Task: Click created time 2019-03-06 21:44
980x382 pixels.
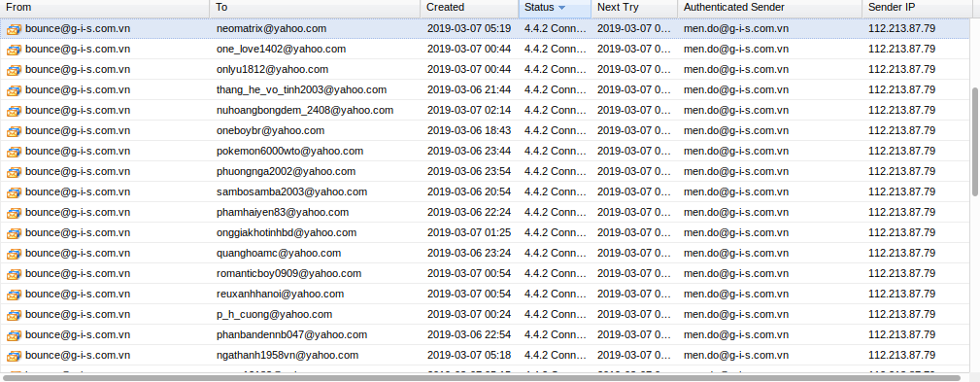Action: (x=469, y=90)
